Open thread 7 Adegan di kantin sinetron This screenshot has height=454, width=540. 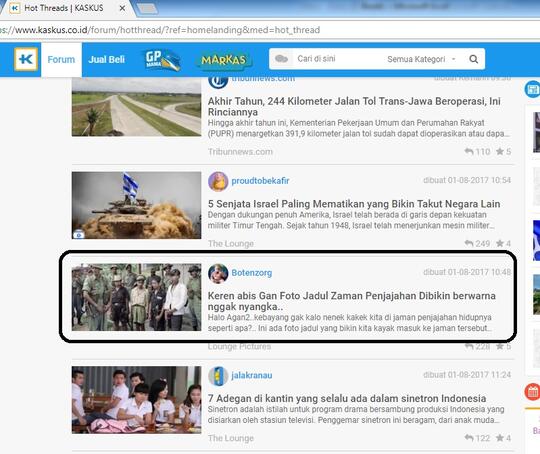click(347, 398)
